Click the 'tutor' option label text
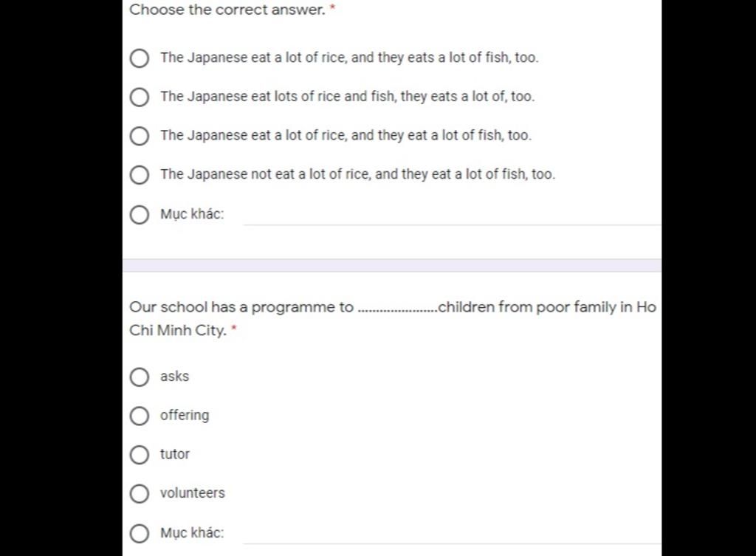This screenshot has height=556, width=756. [175, 454]
